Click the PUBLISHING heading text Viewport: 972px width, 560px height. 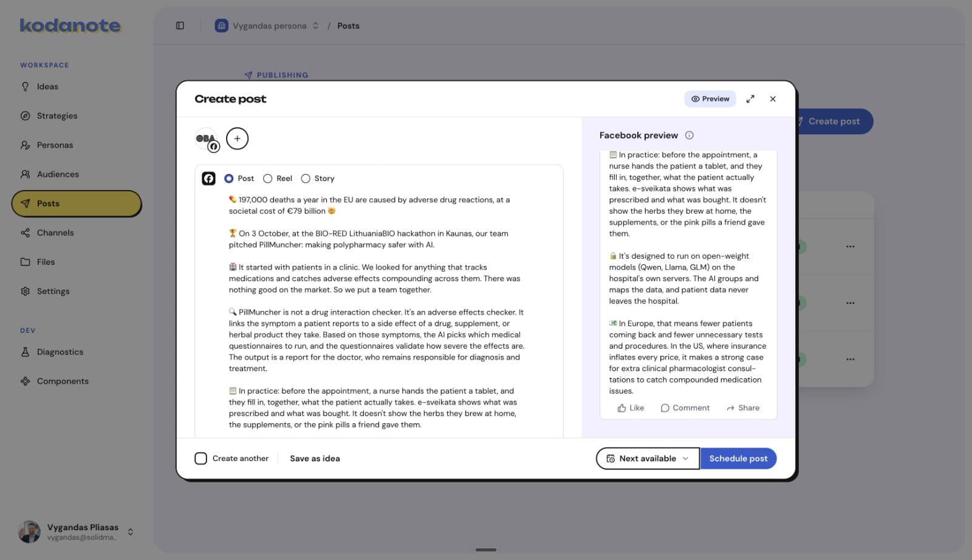point(282,75)
